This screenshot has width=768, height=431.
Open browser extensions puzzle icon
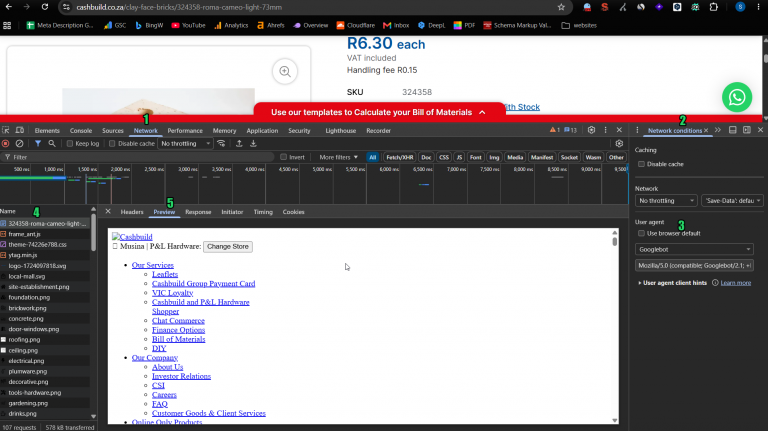click(714, 7)
